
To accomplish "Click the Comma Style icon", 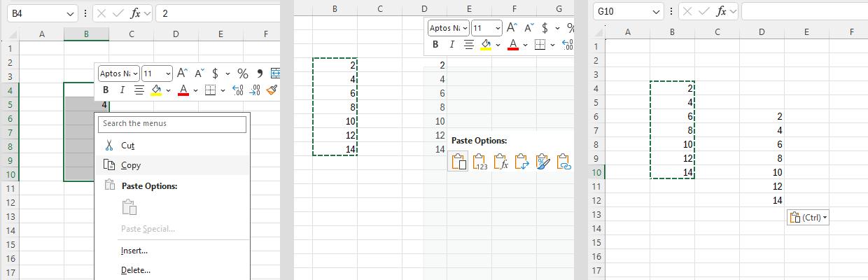I will [x=260, y=73].
